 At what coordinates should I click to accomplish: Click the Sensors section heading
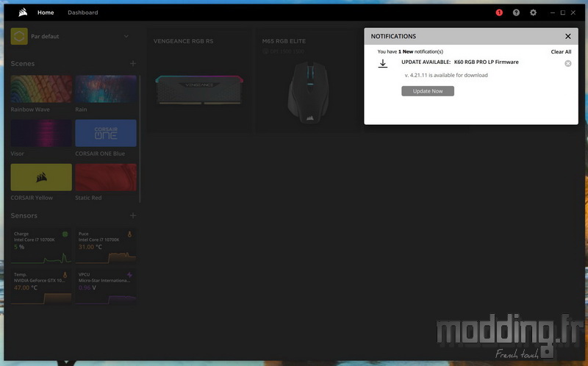24,215
